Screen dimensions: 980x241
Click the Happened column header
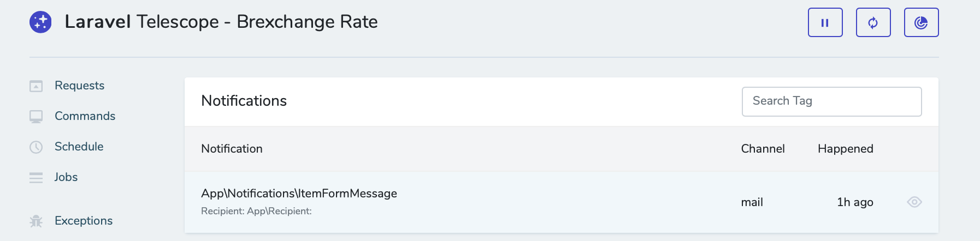click(x=845, y=149)
